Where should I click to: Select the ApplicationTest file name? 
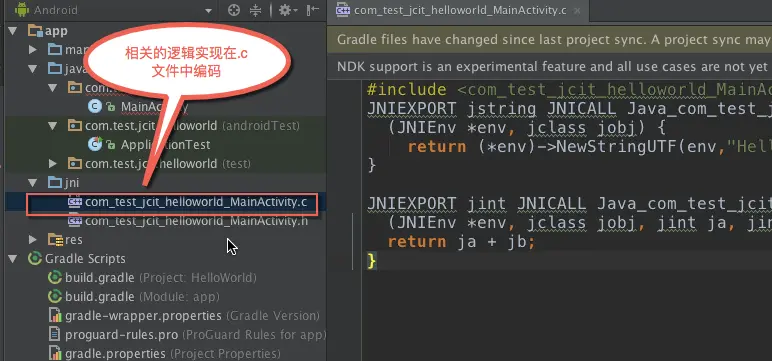coord(165,145)
